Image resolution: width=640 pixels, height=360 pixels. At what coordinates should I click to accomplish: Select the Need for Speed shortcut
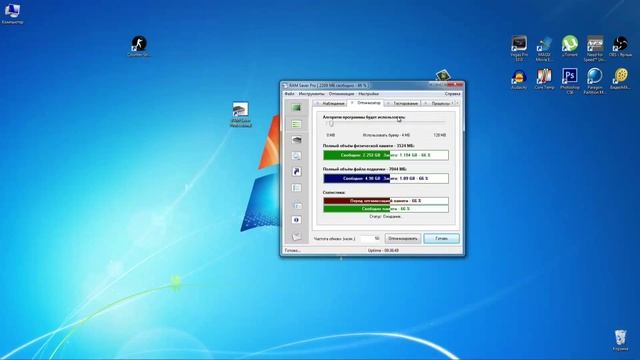tap(595, 48)
